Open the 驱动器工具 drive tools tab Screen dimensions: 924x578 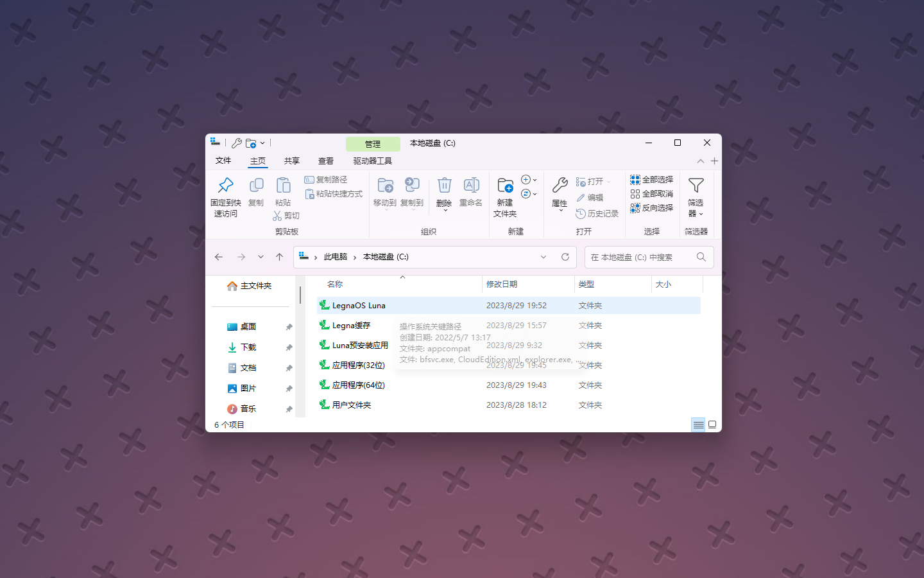pos(373,161)
